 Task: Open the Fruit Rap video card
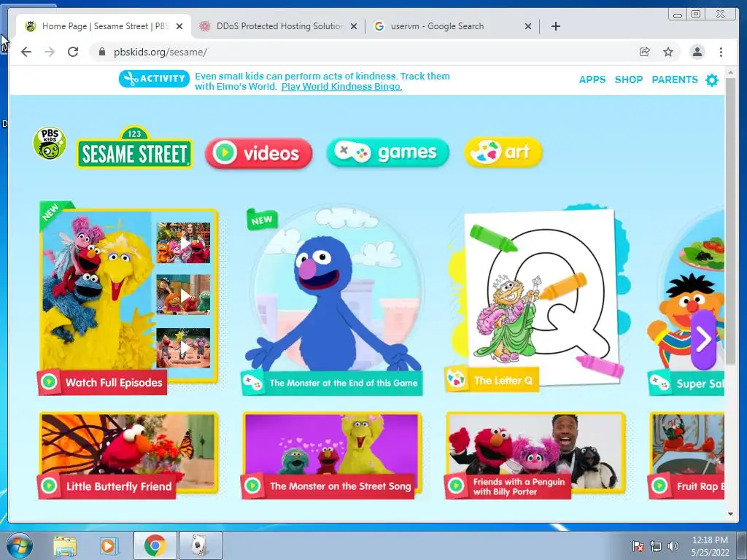pyautogui.click(x=686, y=455)
